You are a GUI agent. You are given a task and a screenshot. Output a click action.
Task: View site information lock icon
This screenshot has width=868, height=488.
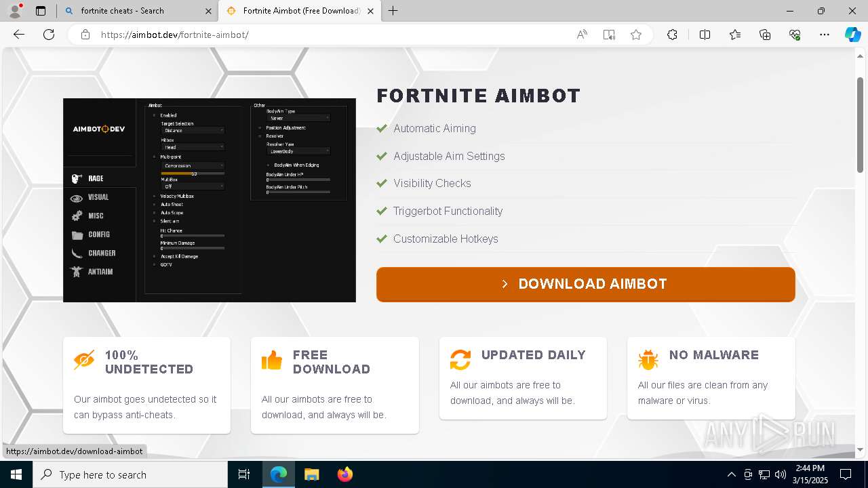pos(85,35)
